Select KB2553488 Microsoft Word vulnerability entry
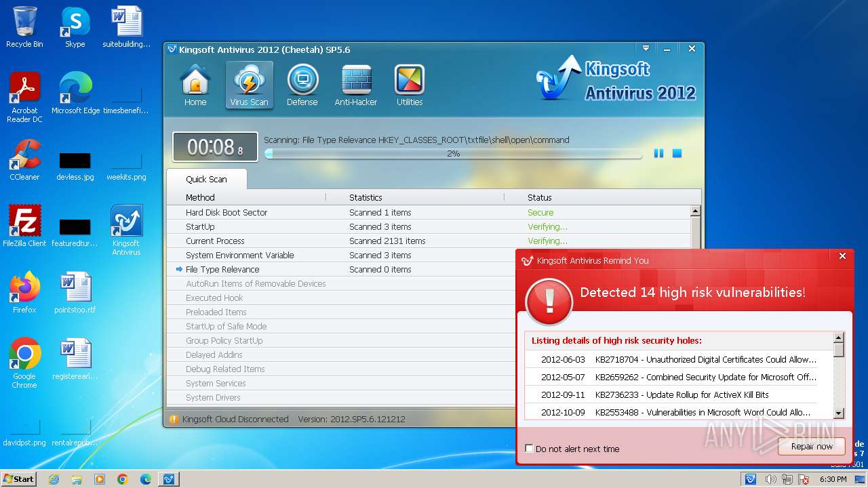This screenshot has height=488, width=868. pos(679,412)
